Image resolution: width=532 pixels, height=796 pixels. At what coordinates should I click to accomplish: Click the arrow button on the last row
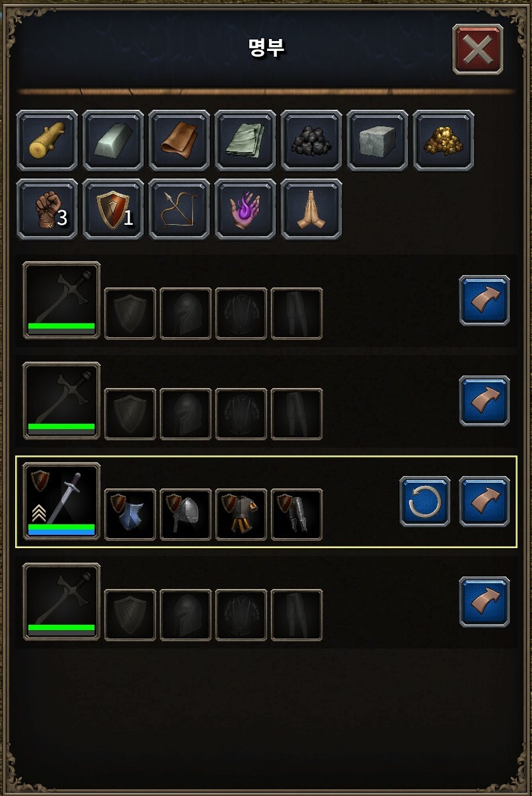tap(484, 602)
